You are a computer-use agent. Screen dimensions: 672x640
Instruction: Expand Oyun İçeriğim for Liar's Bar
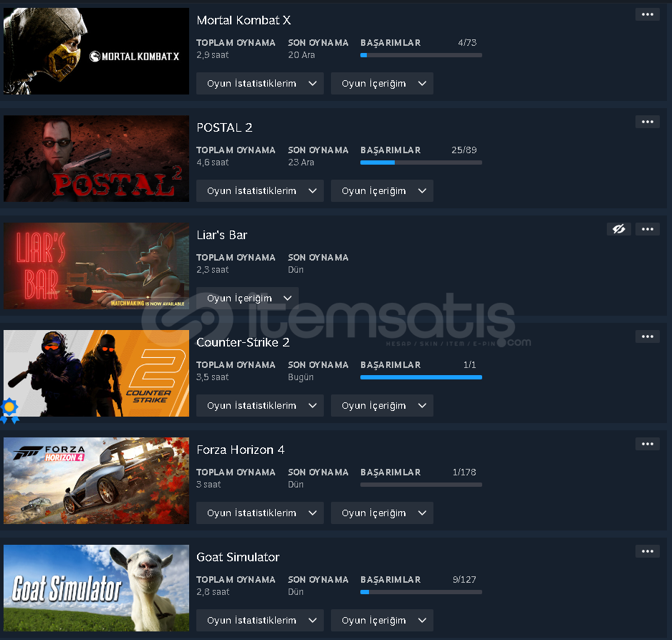tap(247, 298)
